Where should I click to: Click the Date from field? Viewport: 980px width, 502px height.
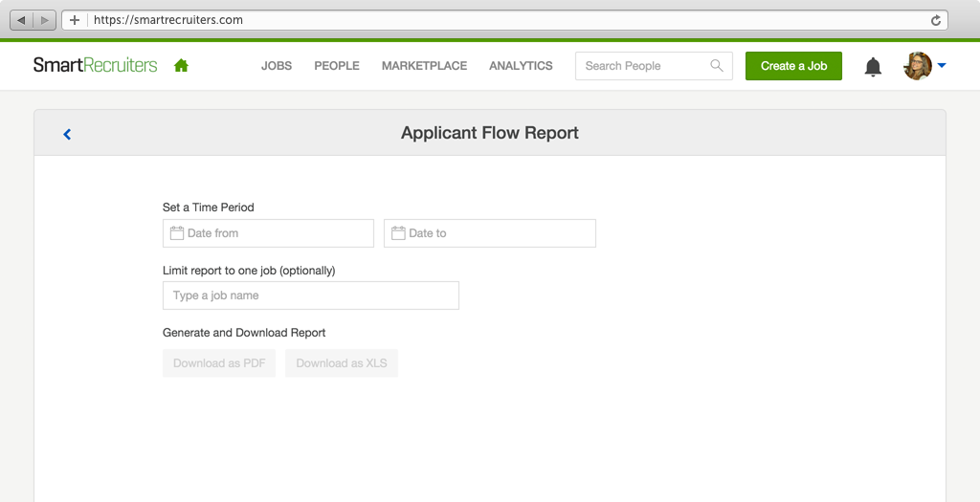click(268, 233)
